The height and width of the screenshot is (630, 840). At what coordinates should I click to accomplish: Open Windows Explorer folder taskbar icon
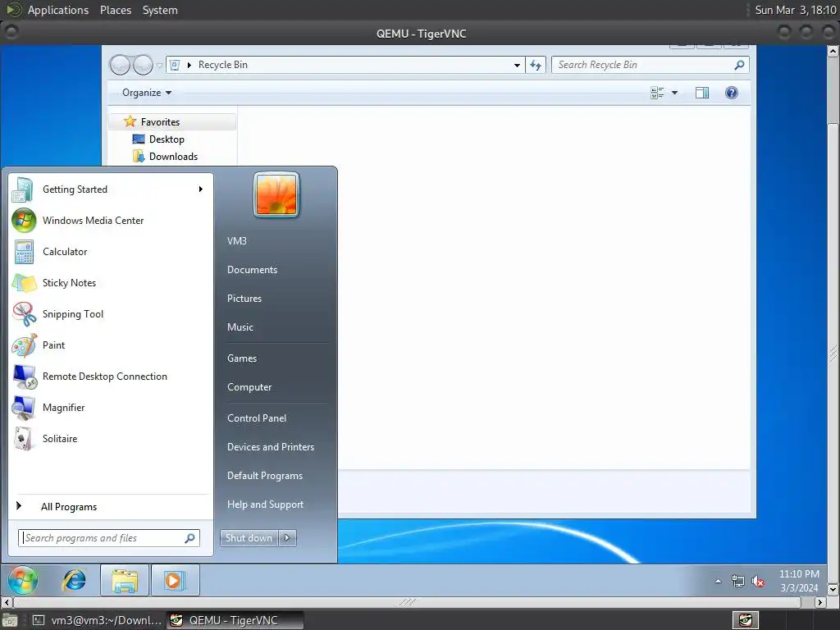[125, 580]
